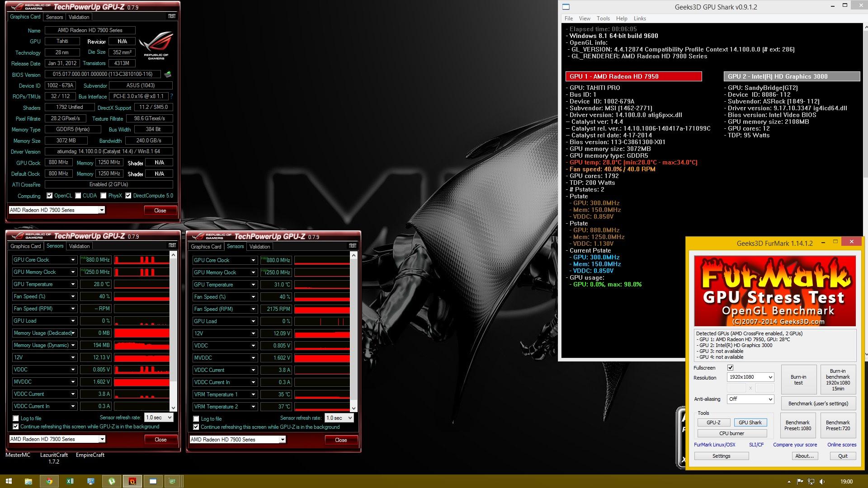Viewport: 868px width, 488px height.
Task: Toggle OpenCL checkbox in GPU-Z
Action: click(50, 196)
